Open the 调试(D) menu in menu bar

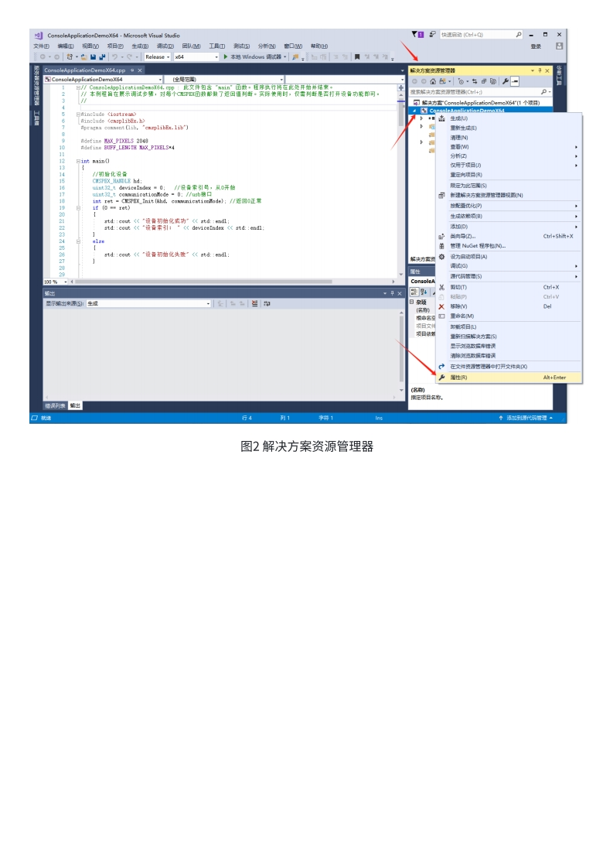point(165,46)
